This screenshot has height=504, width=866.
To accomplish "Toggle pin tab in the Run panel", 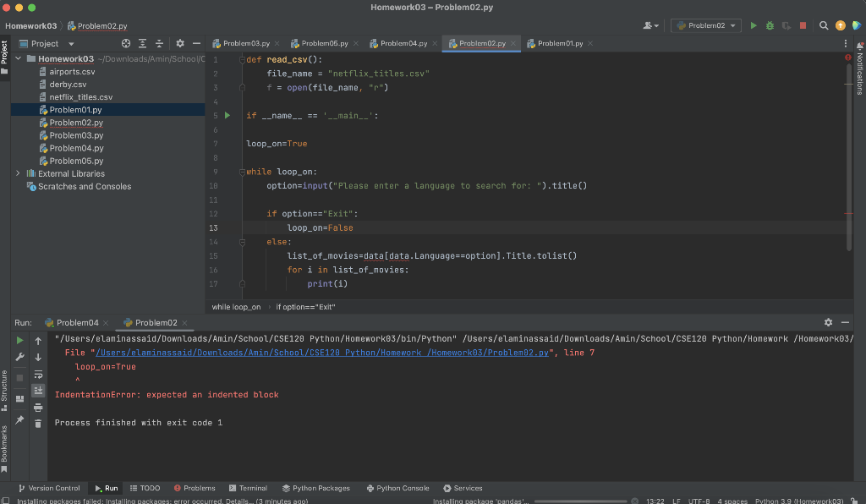I will 19,419.
